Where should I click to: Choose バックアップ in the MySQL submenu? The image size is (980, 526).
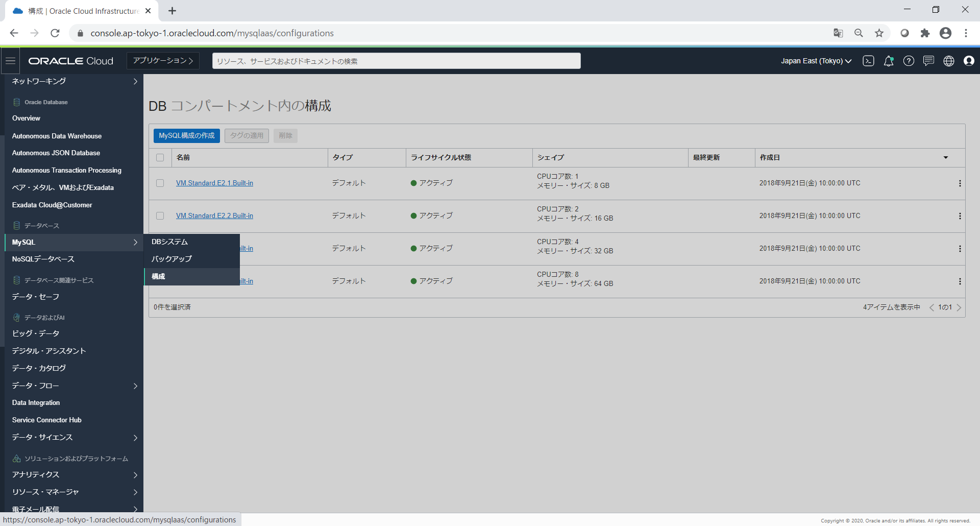pyautogui.click(x=171, y=259)
